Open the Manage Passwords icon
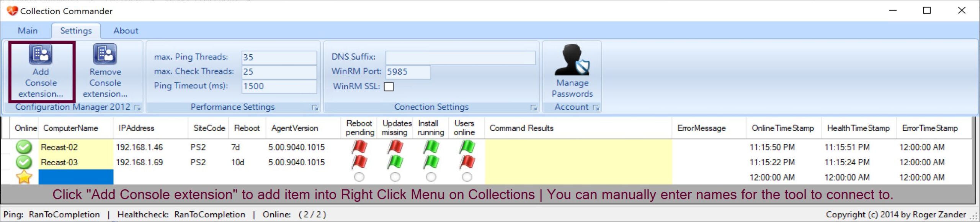980x222 pixels. [x=572, y=59]
